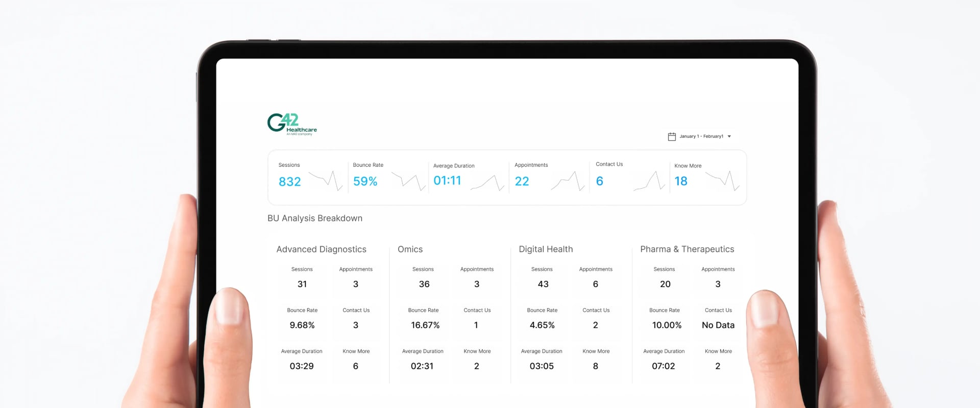This screenshot has height=408, width=980.
Task: Select the 59% Bounce Rate value
Action: (365, 182)
